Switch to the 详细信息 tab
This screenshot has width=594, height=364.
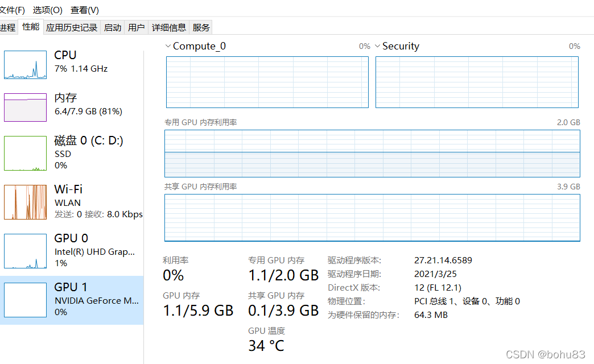point(168,27)
